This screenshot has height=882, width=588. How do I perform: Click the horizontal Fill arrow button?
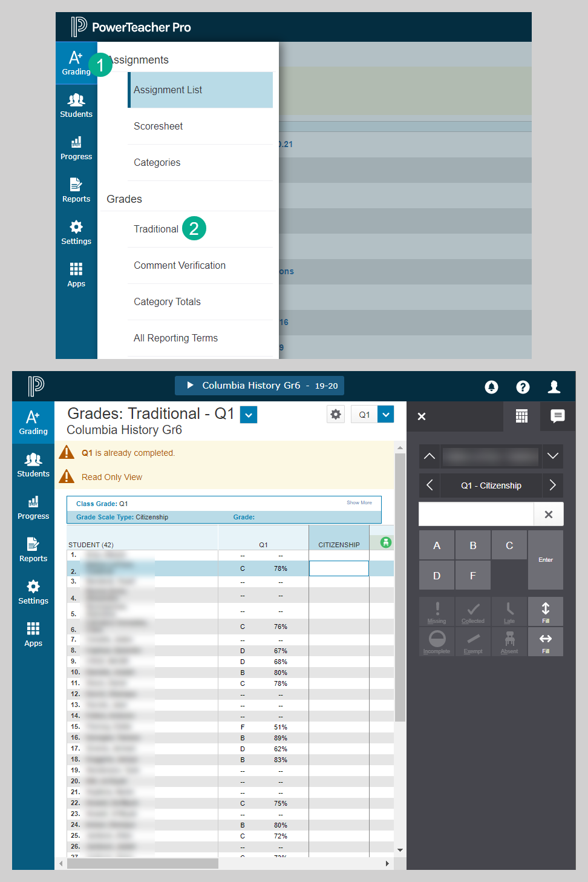pyautogui.click(x=545, y=641)
